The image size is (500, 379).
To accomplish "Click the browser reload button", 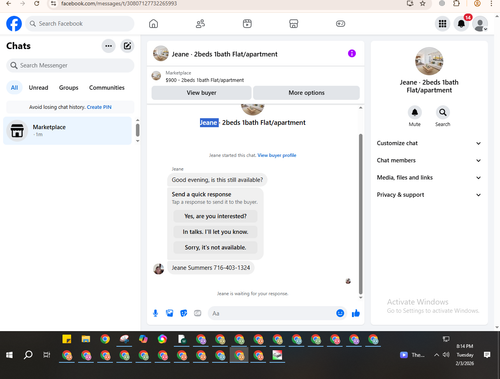I will coord(37,4).
